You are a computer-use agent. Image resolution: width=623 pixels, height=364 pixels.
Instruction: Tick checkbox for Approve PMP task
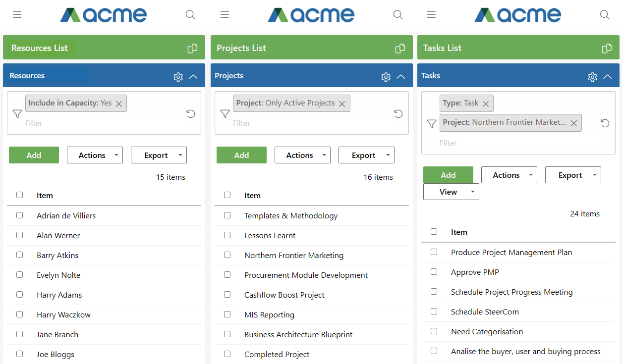pyautogui.click(x=434, y=272)
